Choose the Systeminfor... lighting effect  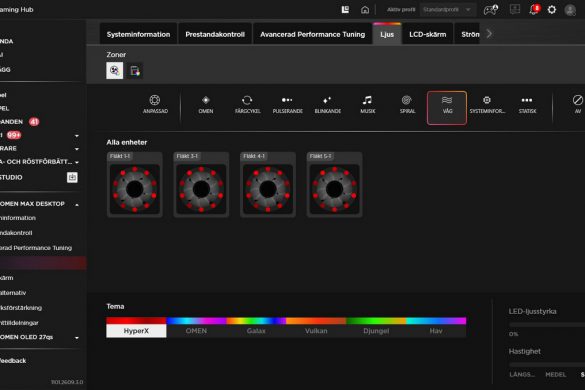[x=487, y=104]
